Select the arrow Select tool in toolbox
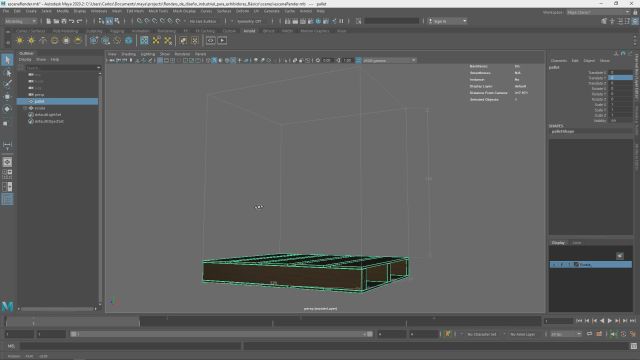This screenshot has height=360, width=640. 7,60
